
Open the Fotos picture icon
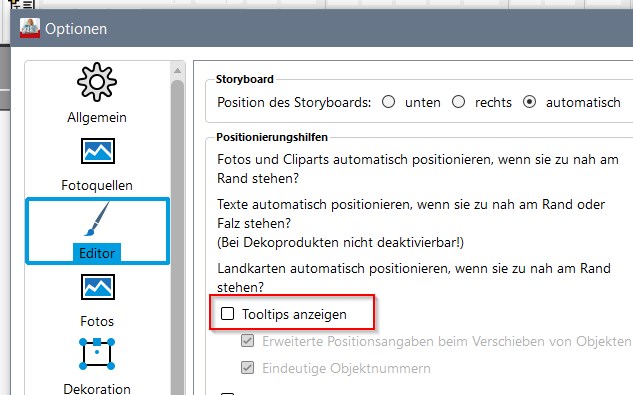98,287
